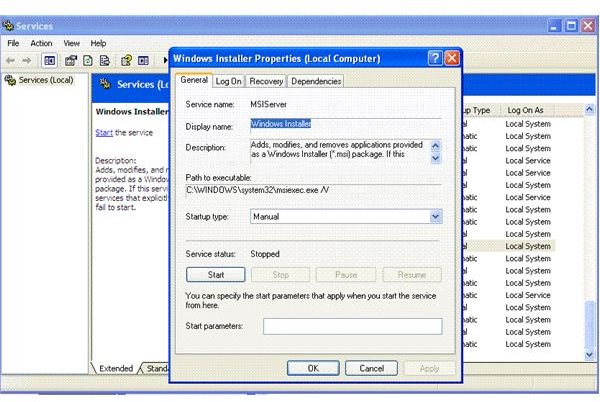Screen dimensions: 600x402
Task: Minimize the Services window
Action: click(x=554, y=26)
